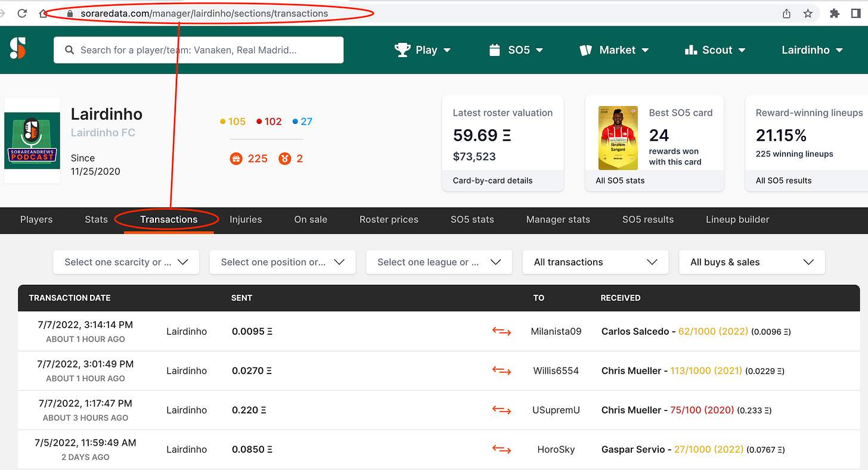868x470 pixels.
Task: Switch to the Stats tab
Action: (96, 219)
